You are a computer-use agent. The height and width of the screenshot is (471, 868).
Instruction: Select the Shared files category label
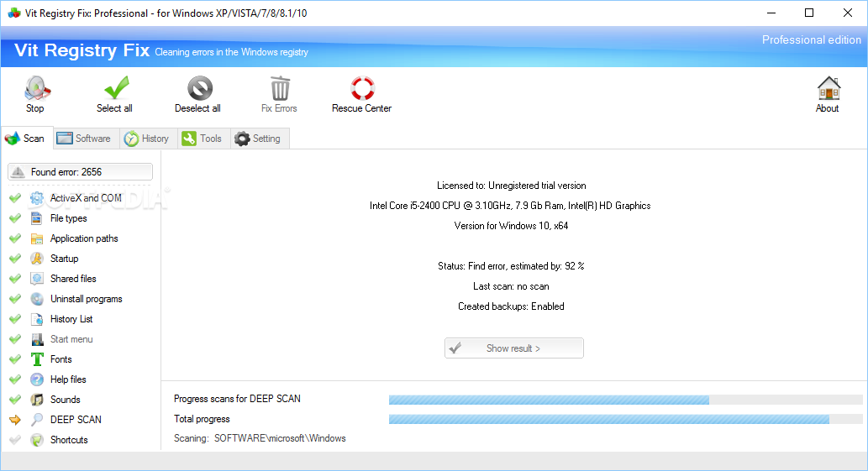(73, 279)
